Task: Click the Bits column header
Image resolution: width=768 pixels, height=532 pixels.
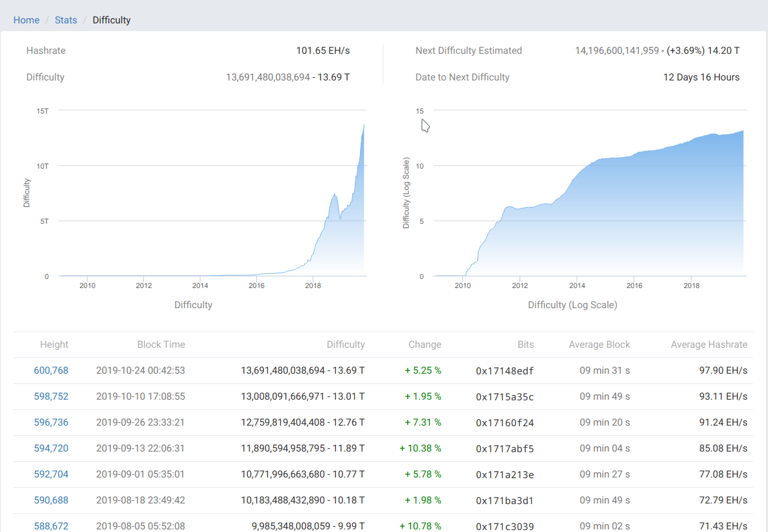Action: coord(525,345)
